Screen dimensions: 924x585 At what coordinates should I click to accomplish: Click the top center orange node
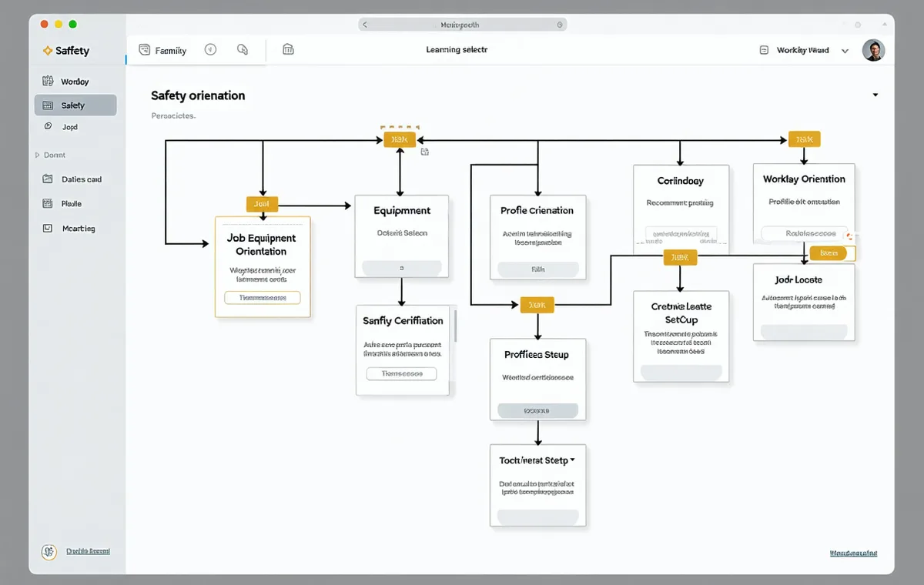pos(400,139)
